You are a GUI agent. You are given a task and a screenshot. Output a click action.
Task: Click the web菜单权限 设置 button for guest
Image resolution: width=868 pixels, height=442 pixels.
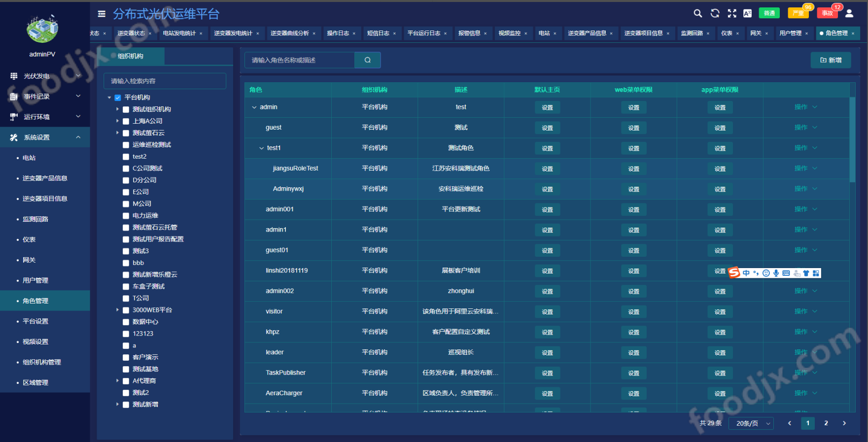(x=633, y=128)
